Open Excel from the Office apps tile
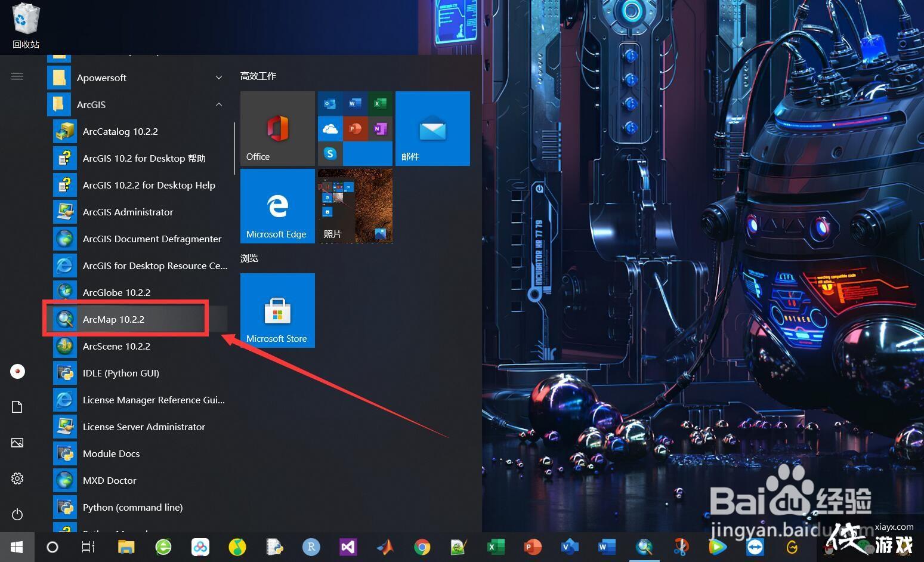Screen dimensions: 924x562 point(380,104)
